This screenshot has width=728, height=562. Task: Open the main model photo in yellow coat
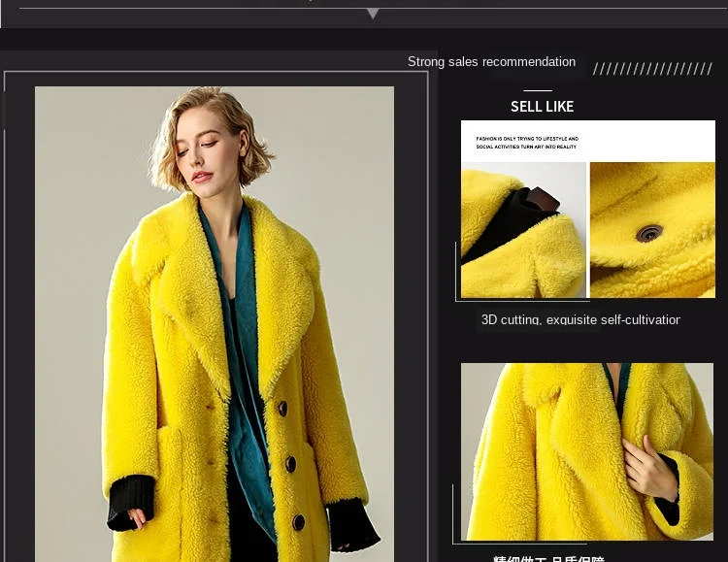pyautogui.click(x=215, y=324)
